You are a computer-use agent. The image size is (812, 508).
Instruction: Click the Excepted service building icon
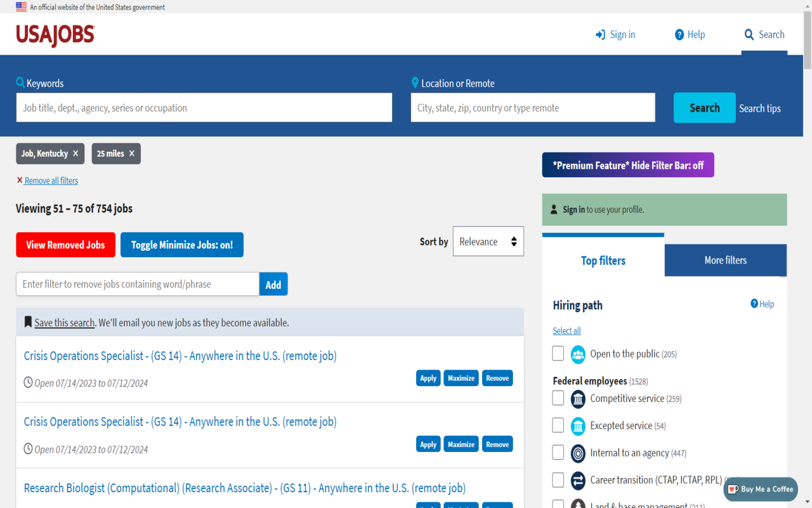coord(578,426)
